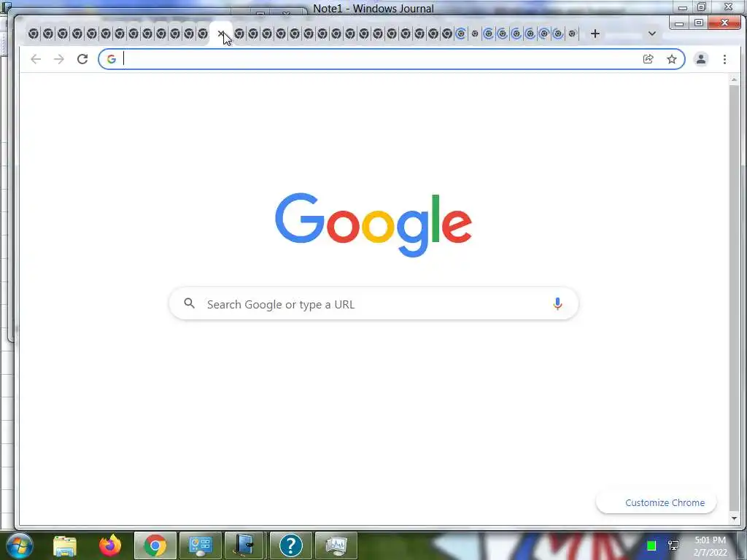Bookmark this tab with the star icon

(672, 59)
